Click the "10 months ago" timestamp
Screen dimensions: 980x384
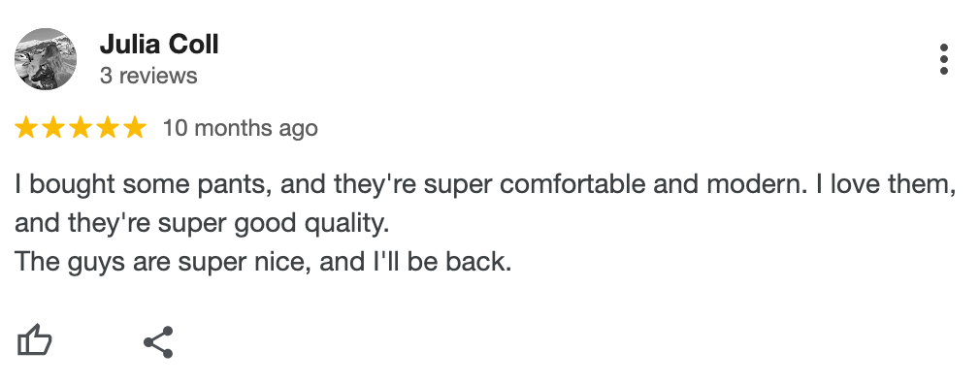241,128
